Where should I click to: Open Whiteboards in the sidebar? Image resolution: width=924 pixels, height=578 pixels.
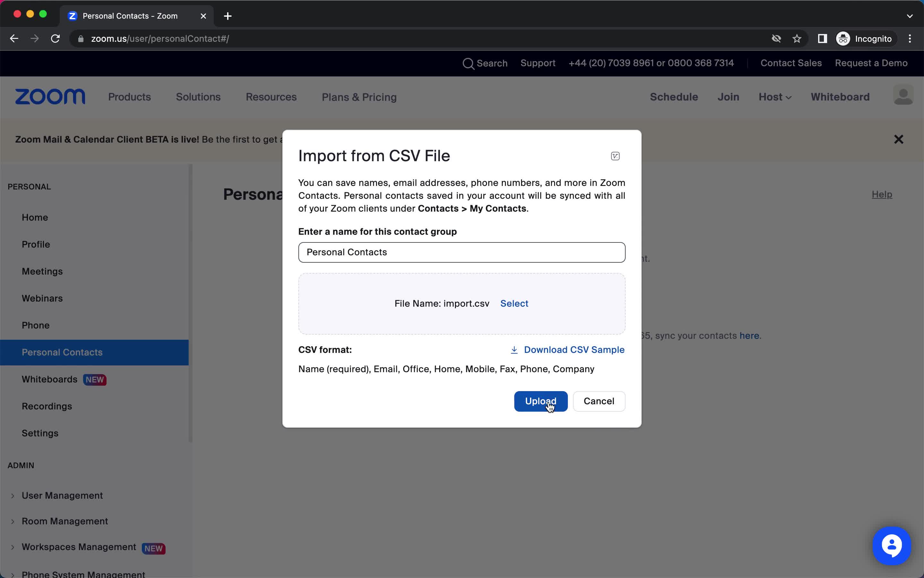click(x=50, y=379)
